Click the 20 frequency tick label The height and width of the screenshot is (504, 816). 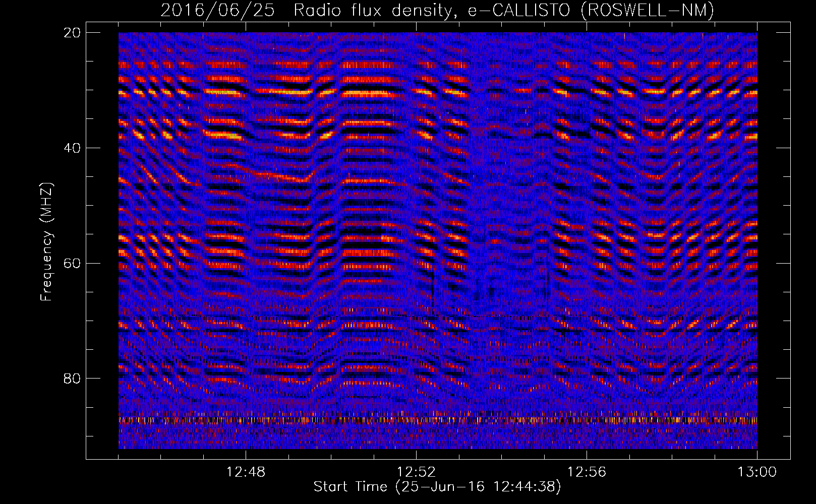[x=73, y=32]
